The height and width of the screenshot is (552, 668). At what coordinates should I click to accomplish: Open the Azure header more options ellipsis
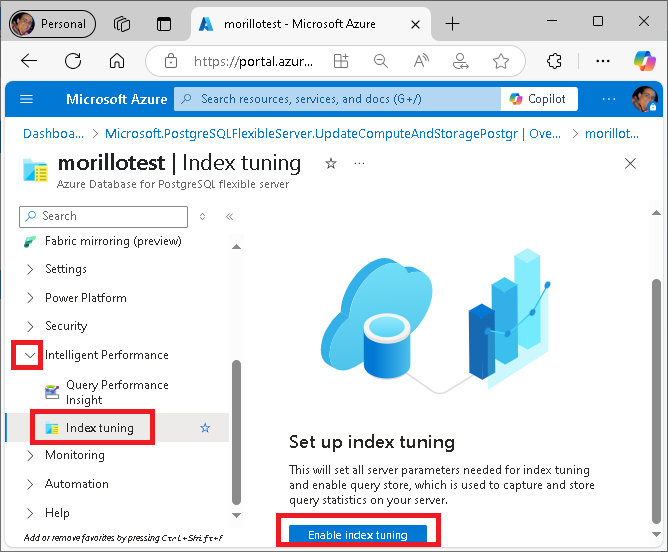click(609, 99)
